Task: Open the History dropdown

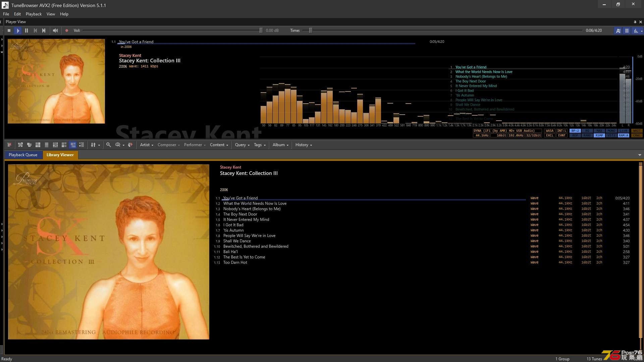Action: (x=304, y=145)
